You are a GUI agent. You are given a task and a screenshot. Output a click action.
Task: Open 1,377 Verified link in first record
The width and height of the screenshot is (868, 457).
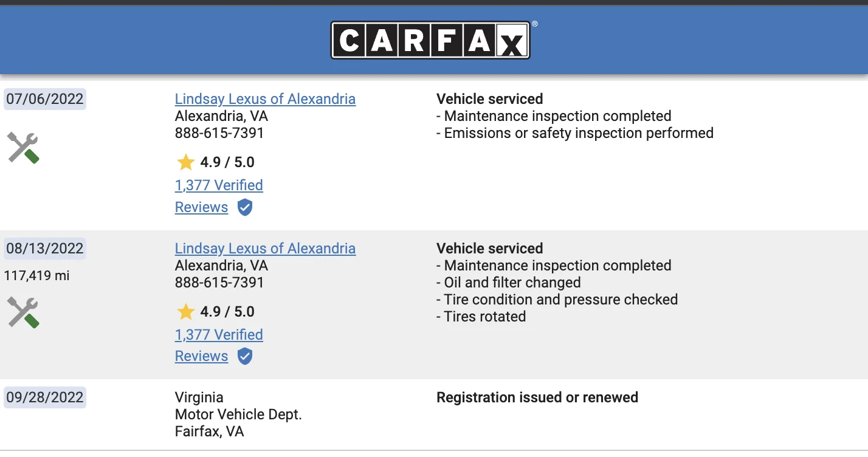(219, 185)
